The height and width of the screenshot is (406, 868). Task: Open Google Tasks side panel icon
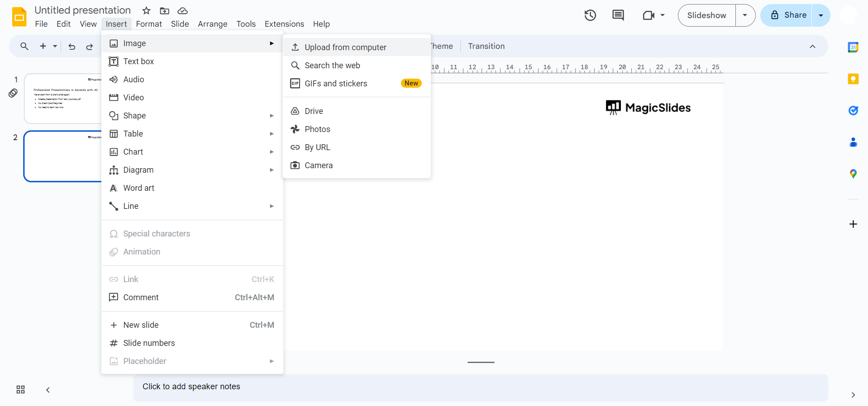tap(853, 111)
